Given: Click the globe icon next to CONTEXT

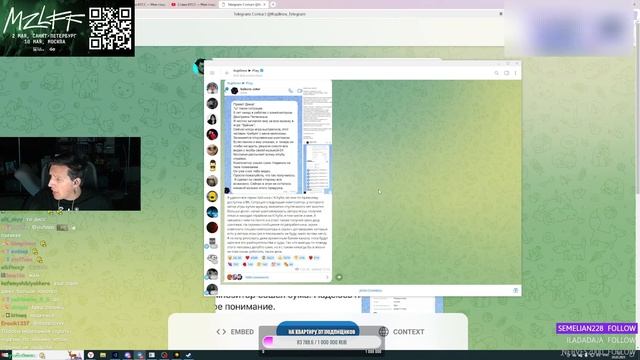Looking at the screenshot, I should click(x=383, y=332).
